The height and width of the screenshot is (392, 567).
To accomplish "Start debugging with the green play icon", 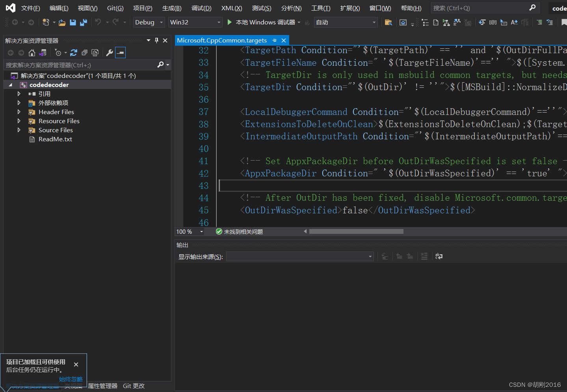I will point(230,22).
